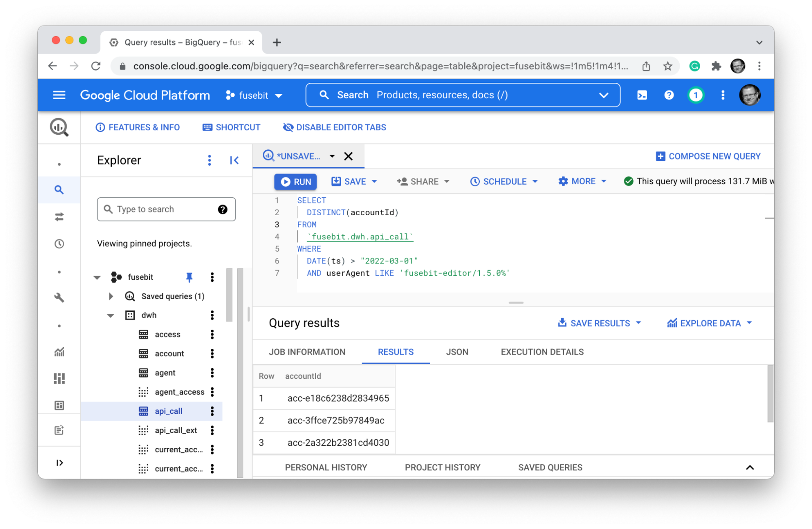Open SAVED QUERIES tab

coord(550,467)
